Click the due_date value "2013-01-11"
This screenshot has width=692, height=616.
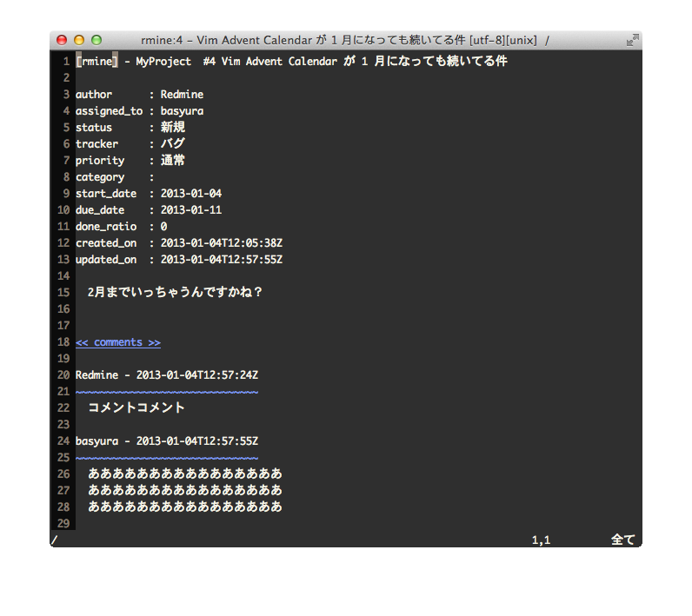click(191, 210)
